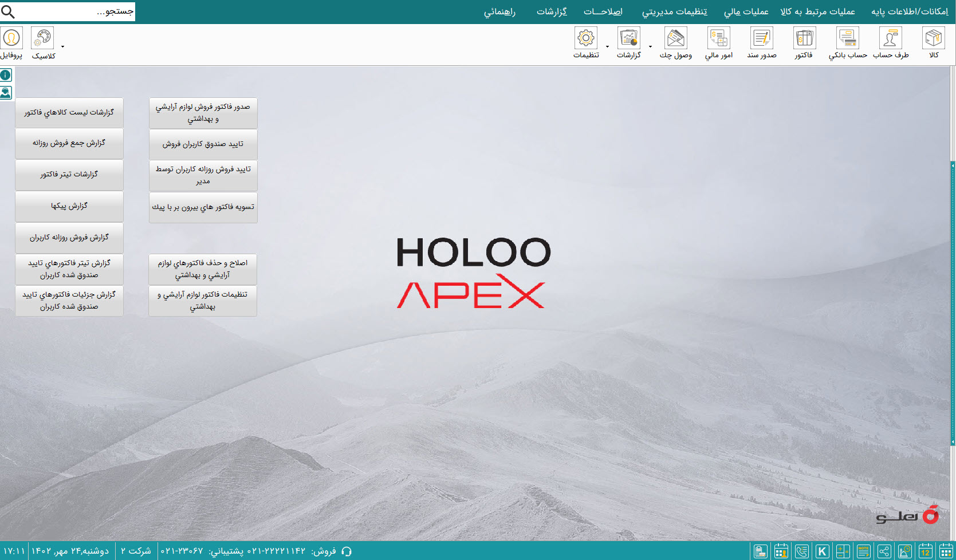The image size is (956, 560).
Task: Open the calculator icon in status bar
Action: [x=843, y=551]
